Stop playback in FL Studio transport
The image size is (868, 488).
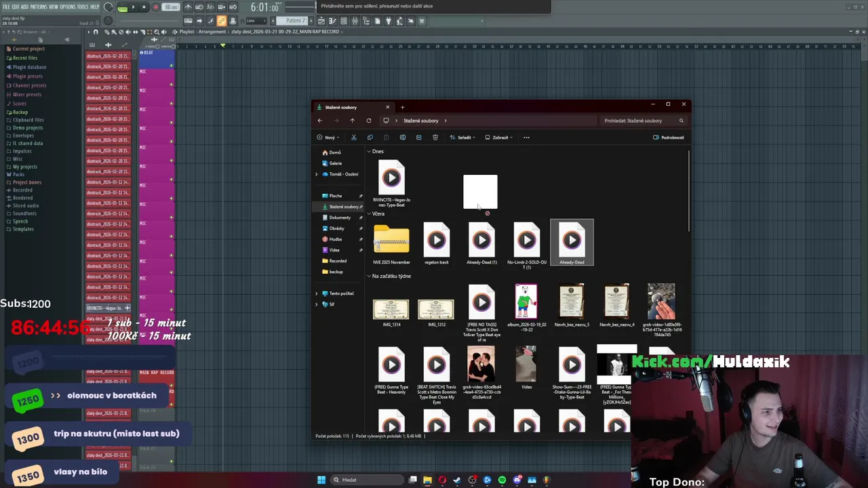144,7
